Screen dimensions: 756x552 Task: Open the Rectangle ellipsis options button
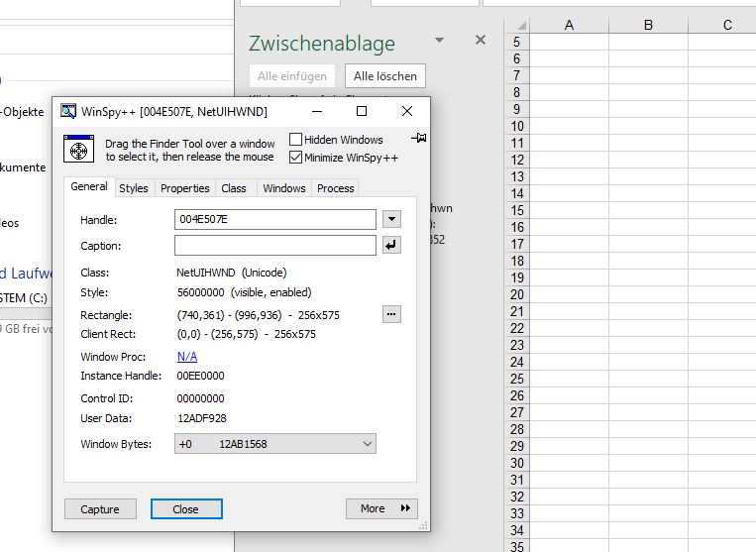point(391,314)
